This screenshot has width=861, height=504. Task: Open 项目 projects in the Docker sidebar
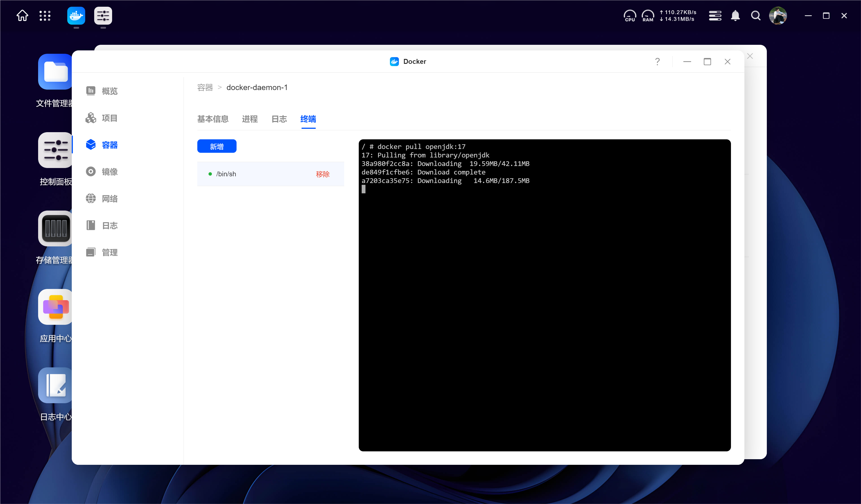(x=102, y=118)
